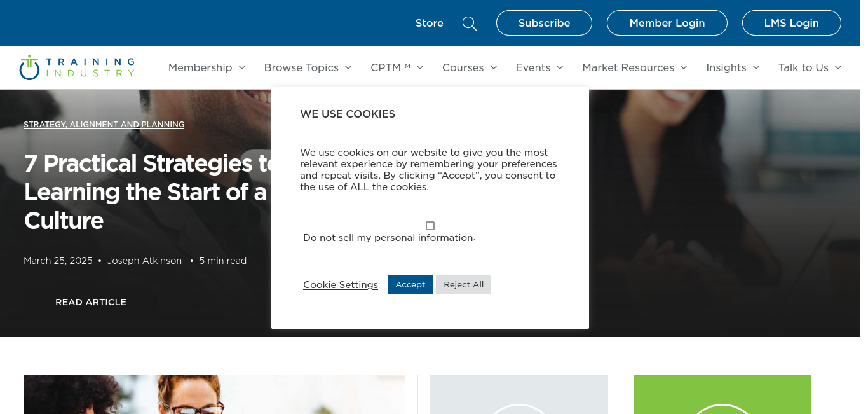The image size is (868, 414).
Task: Click the 'WE USE COOKIES' heading
Action: (348, 114)
